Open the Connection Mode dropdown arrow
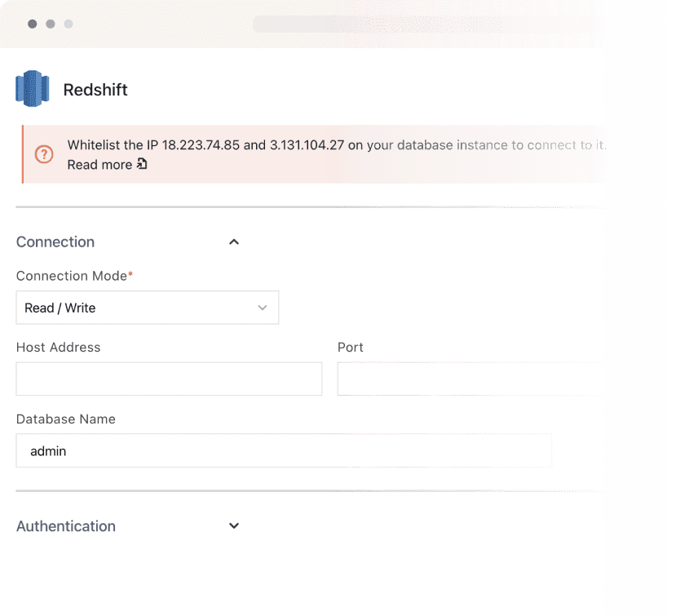The image size is (698, 616). [263, 308]
